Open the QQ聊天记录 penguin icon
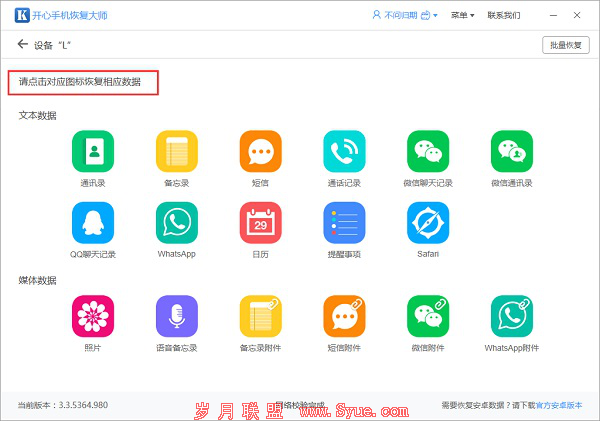This screenshot has width=600, height=421. point(93,223)
